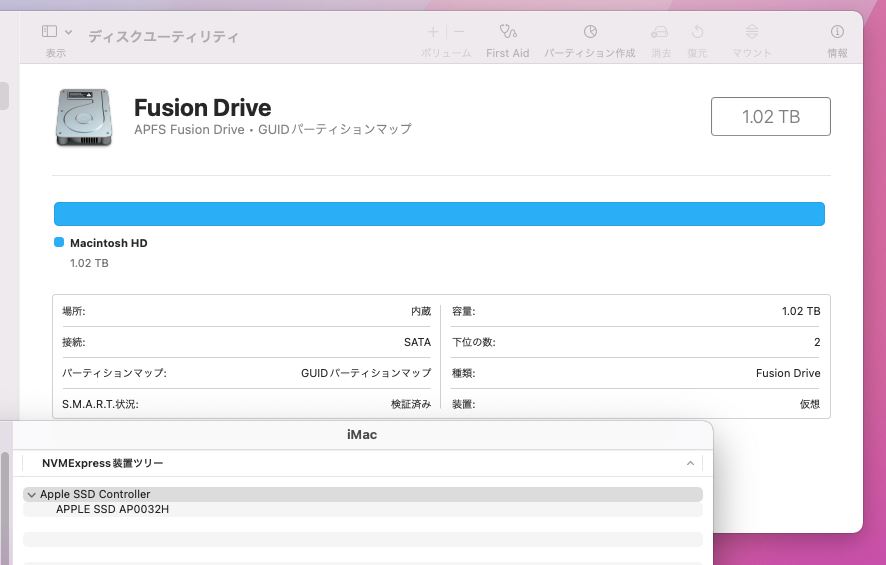Screen dimensions: 886x565
Task: Open the sidebar view icon
Action: click(49, 32)
